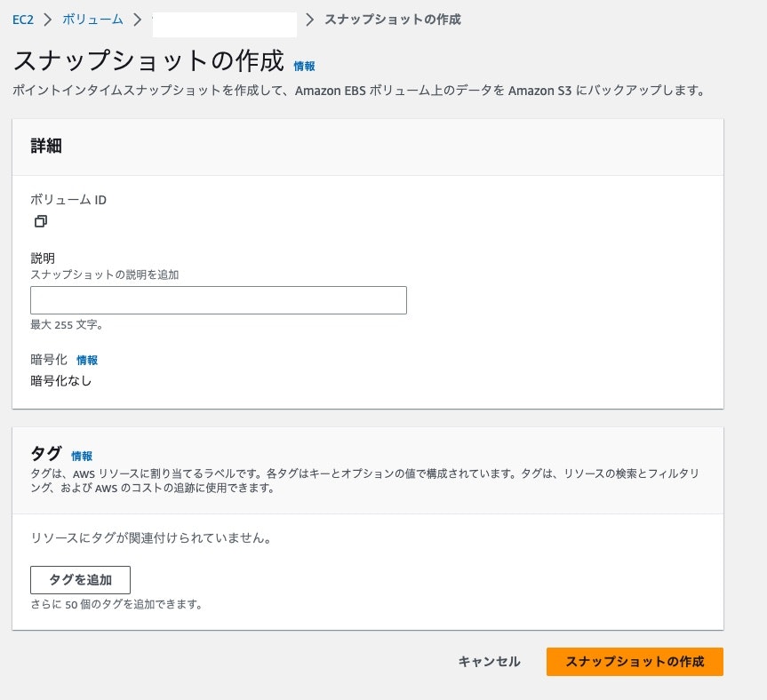767x700 pixels.
Task: Click inside the snapshot description text box
Action: pyautogui.click(x=218, y=300)
